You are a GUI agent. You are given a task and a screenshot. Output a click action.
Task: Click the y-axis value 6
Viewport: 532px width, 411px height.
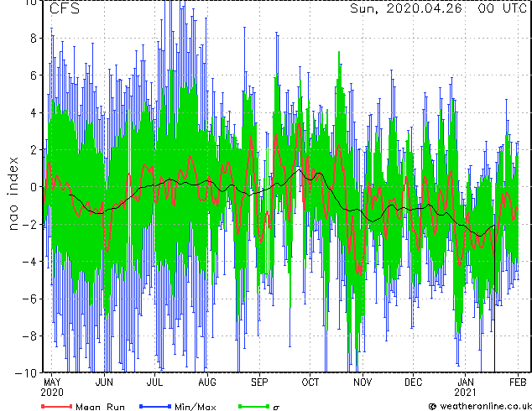click(x=34, y=75)
